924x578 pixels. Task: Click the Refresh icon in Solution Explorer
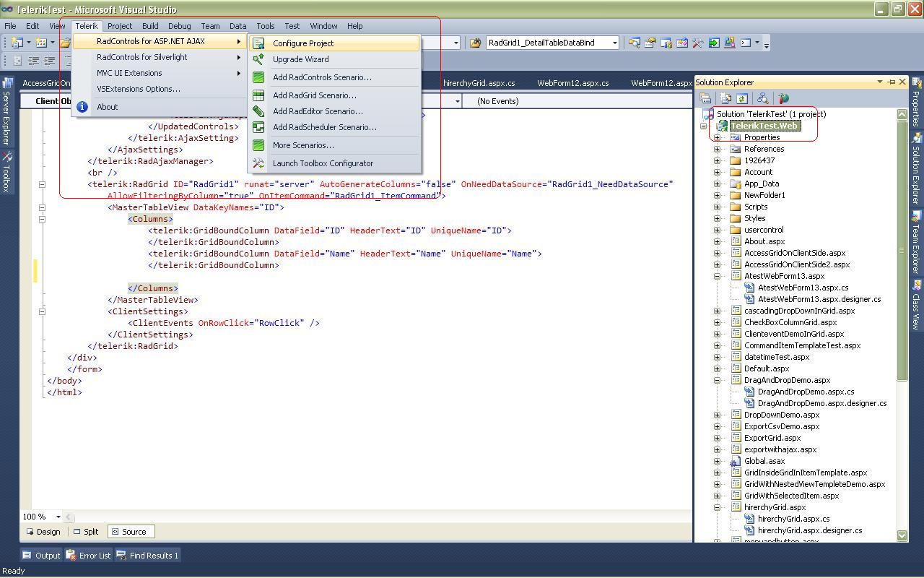[x=741, y=99]
